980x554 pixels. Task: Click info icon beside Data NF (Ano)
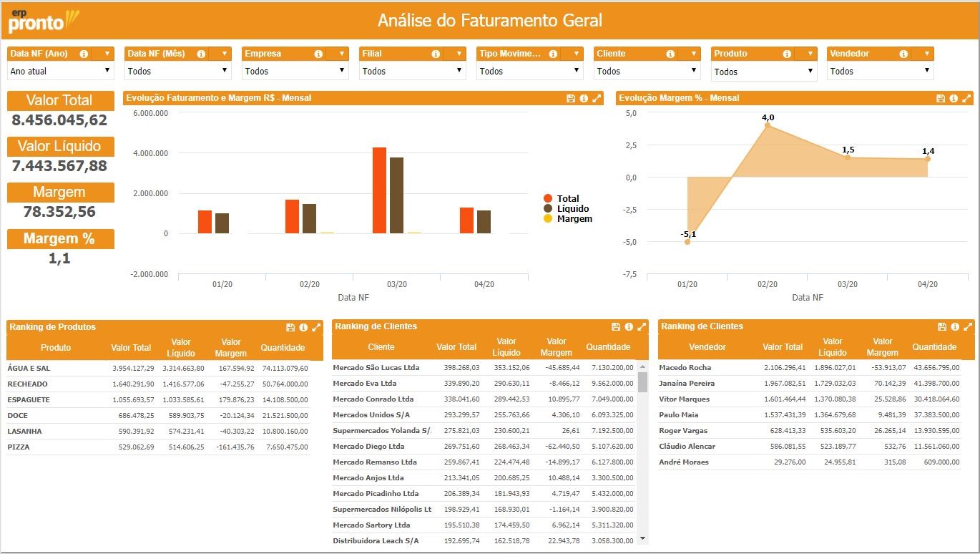click(x=84, y=54)
